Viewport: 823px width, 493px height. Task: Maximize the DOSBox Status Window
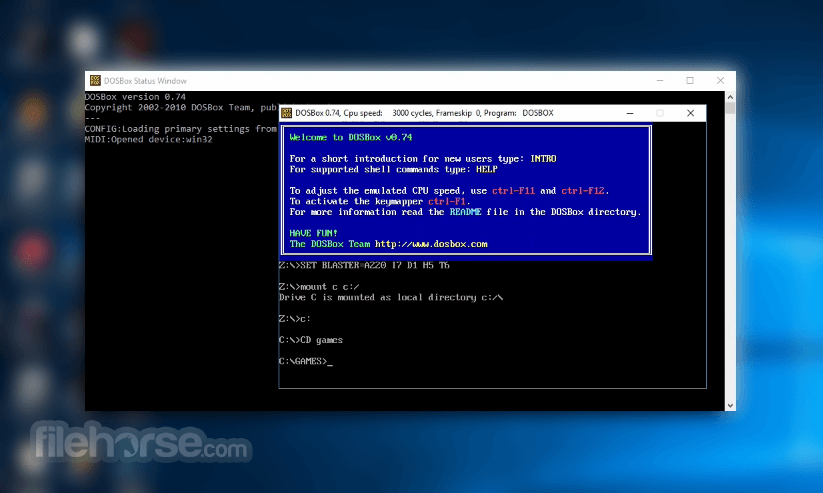click(690, 80)
